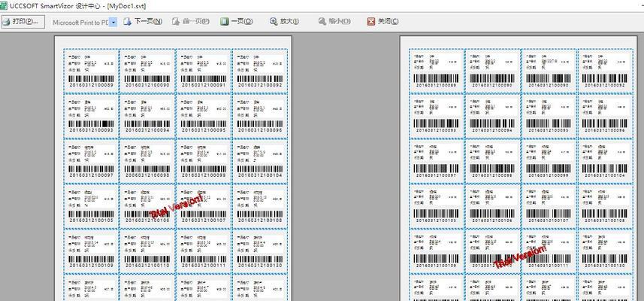
Task: Click barcode number 20160312100097 on right page
Action: tap(436, 175)
